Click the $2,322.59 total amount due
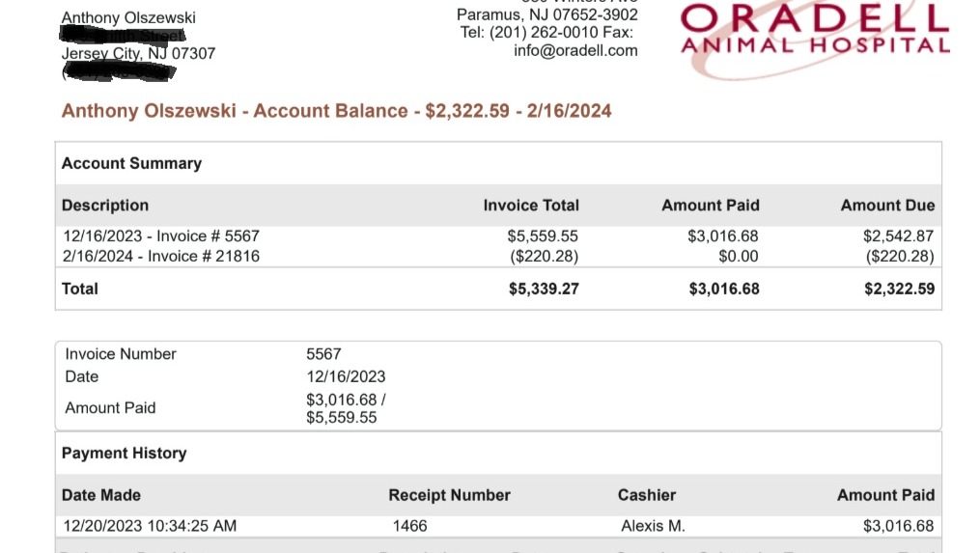The width and height of the screenshot is (980, 553). [x=899, y=289]
